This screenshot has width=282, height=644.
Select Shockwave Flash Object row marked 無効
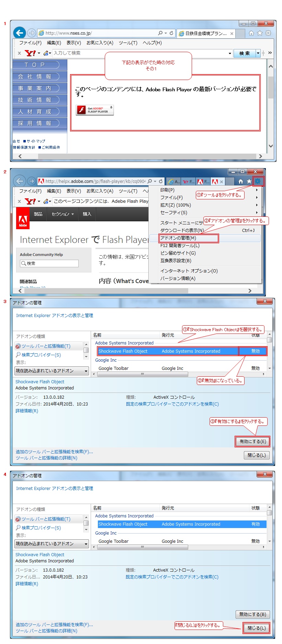click(182, 351)
